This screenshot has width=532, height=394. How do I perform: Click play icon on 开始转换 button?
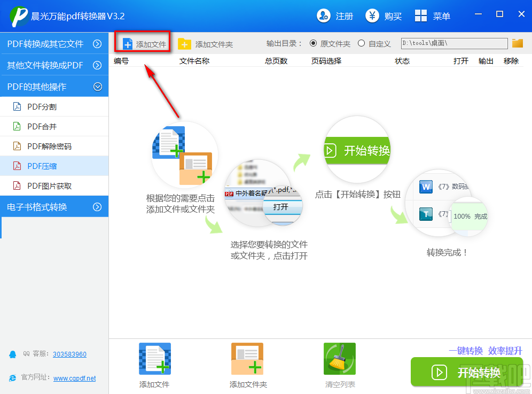click(x=439, y=372)
